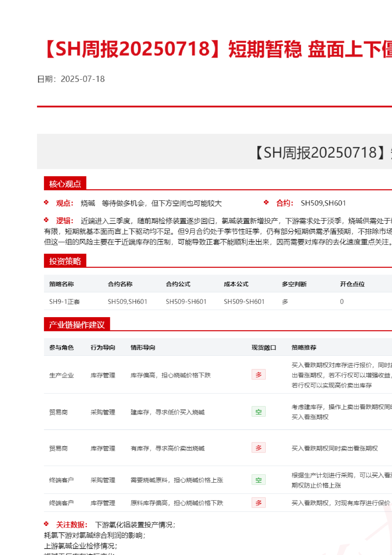
Task: Click the red report title at the top
Action: pyautogui.click(x=218, y=49)
